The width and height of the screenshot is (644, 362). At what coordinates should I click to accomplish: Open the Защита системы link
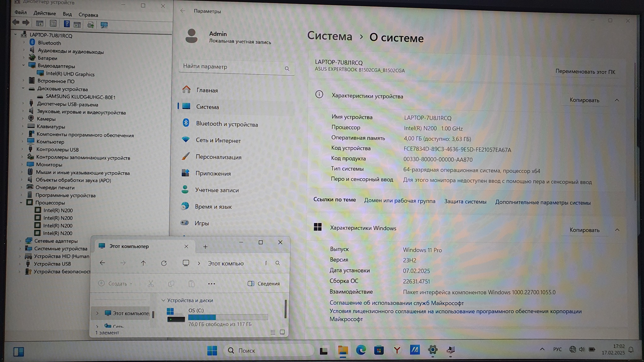[x=465, y=202]
